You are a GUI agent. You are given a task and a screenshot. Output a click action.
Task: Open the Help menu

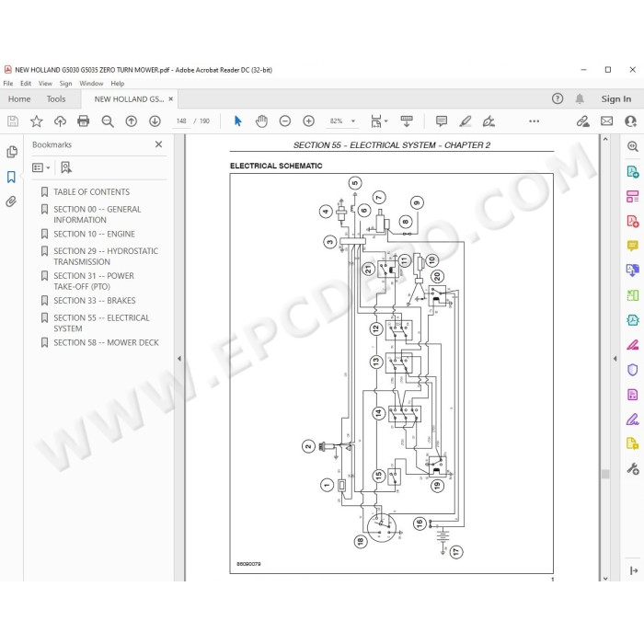pyautogui.click(x=118, y=84)
